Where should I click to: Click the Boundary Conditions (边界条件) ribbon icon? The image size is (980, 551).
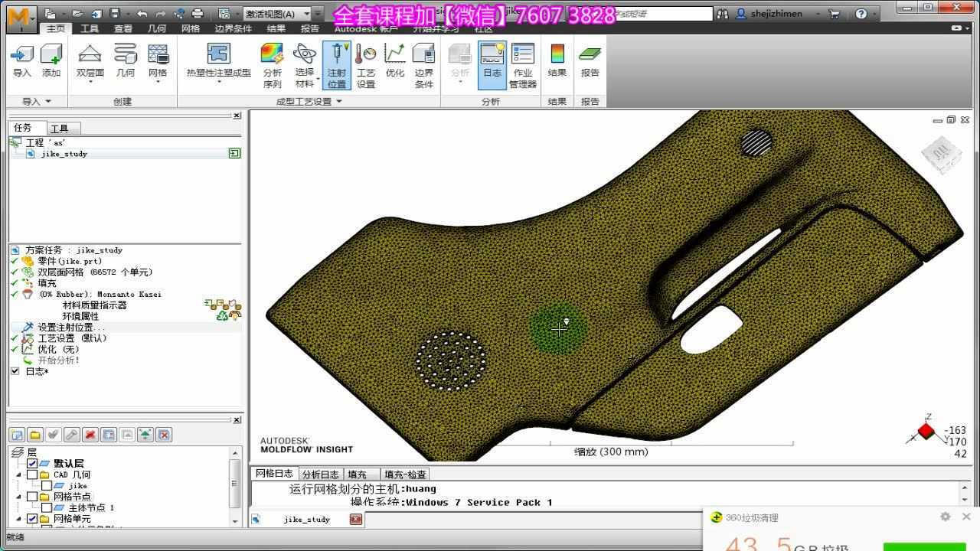click(423, 65)
